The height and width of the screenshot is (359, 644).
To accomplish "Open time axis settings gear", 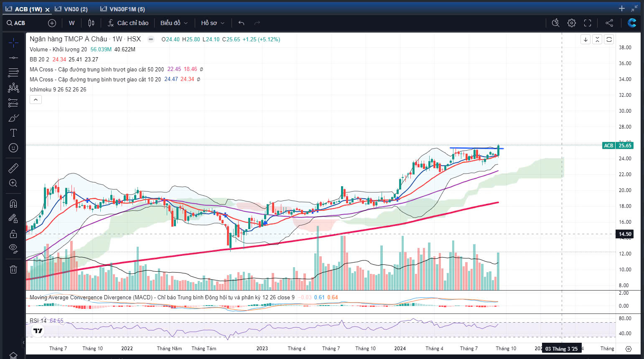I will click(x=628, y=349).
